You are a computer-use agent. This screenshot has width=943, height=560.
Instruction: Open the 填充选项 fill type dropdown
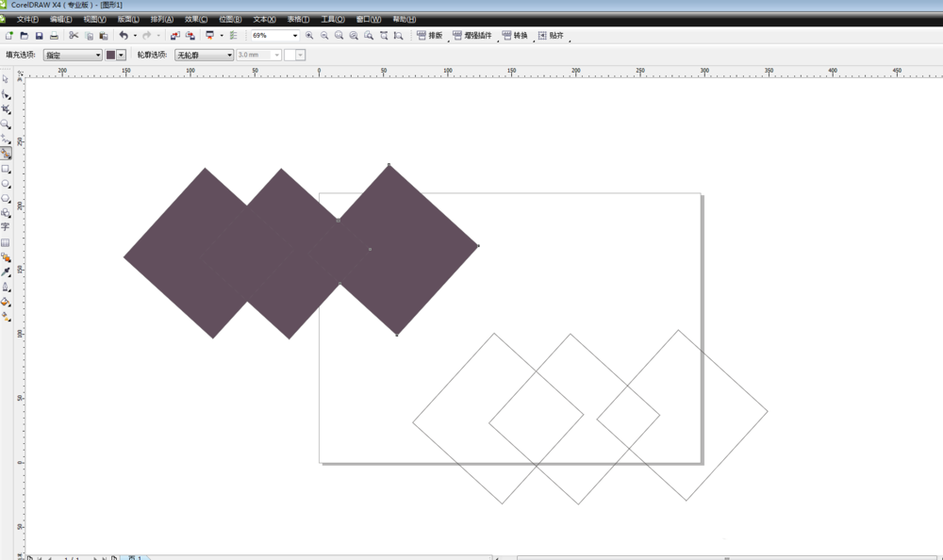click(73, 56)
